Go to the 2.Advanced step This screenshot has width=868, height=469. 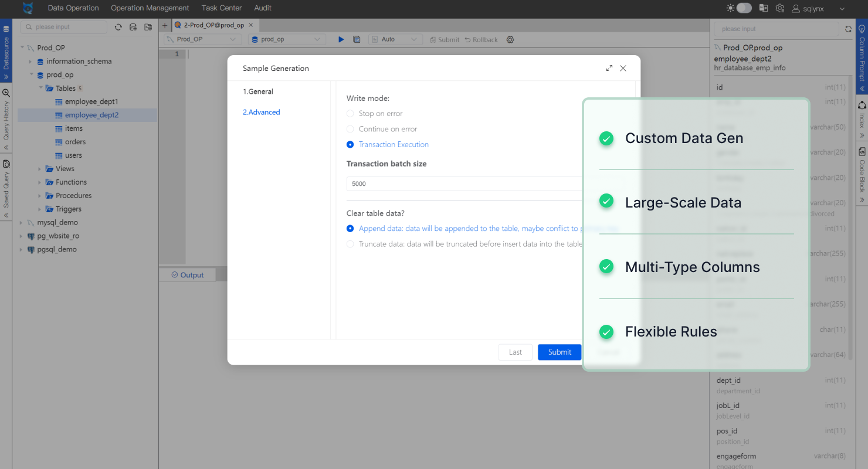(262, 112)
